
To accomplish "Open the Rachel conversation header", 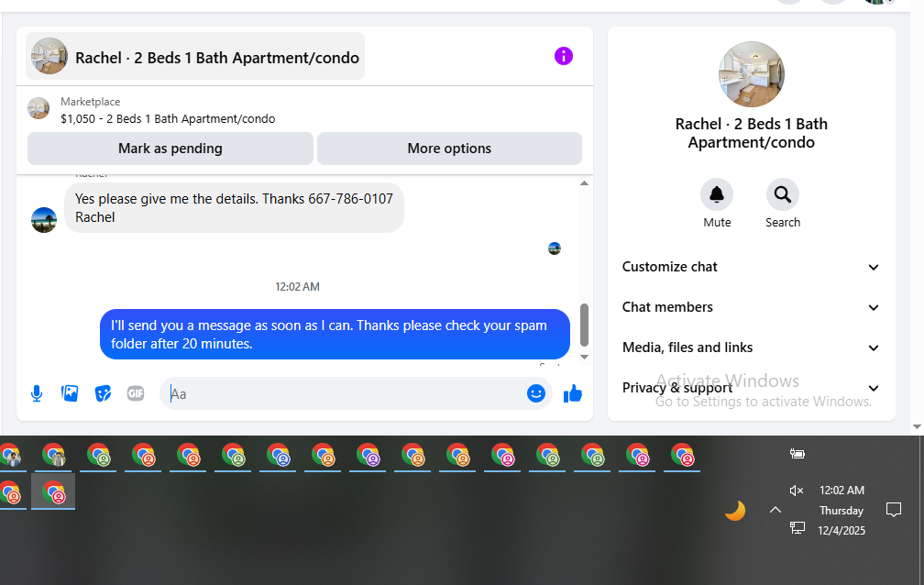I will pyautogui.click(x=195, y=57).
